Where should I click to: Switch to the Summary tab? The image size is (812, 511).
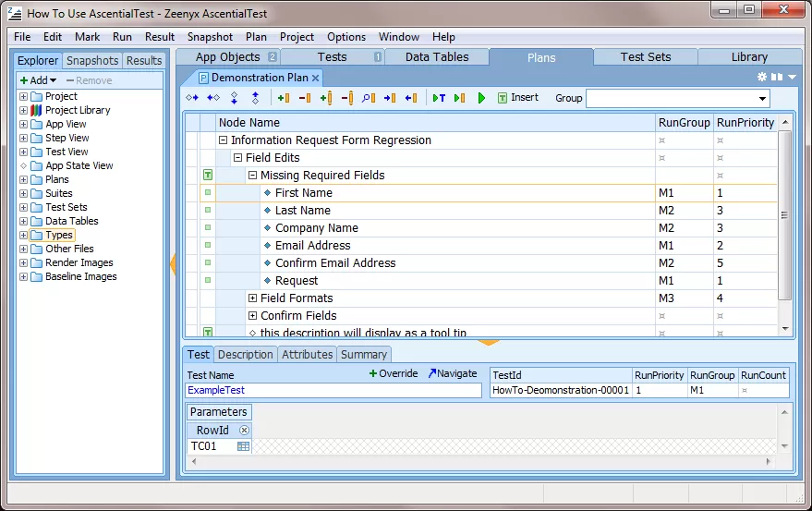[364, 355]
